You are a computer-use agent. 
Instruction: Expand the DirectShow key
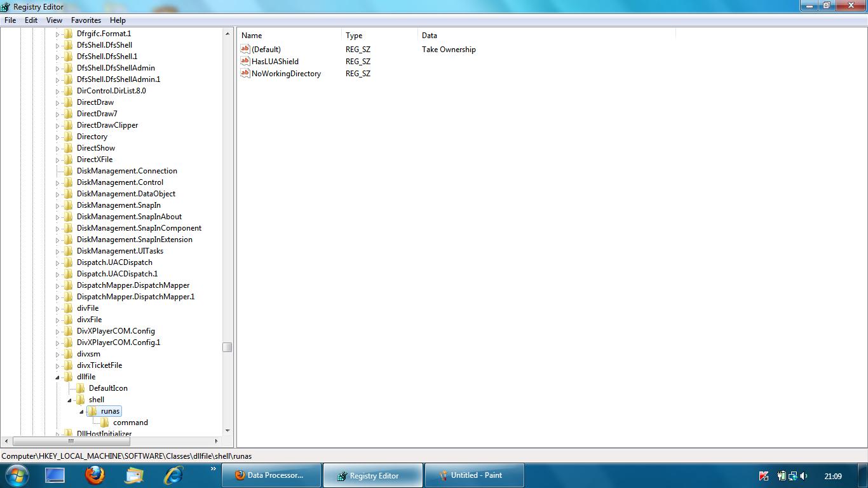[x=57, y=148]
